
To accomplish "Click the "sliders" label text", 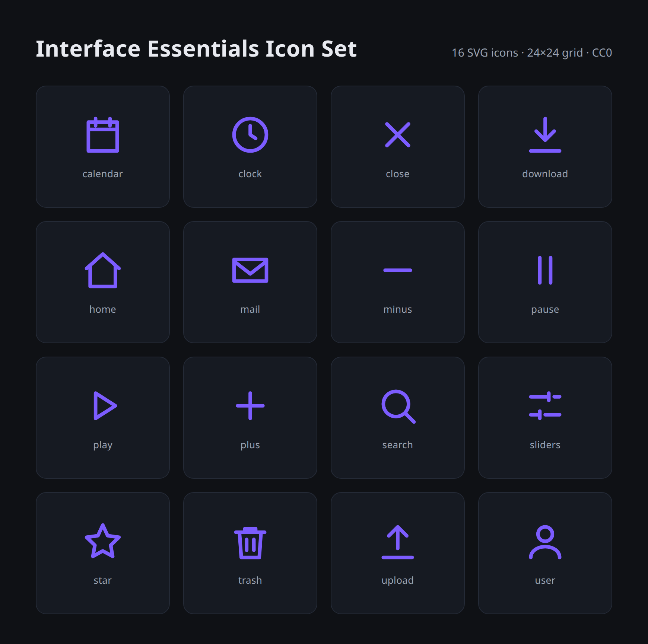I will tap(545, 445).
